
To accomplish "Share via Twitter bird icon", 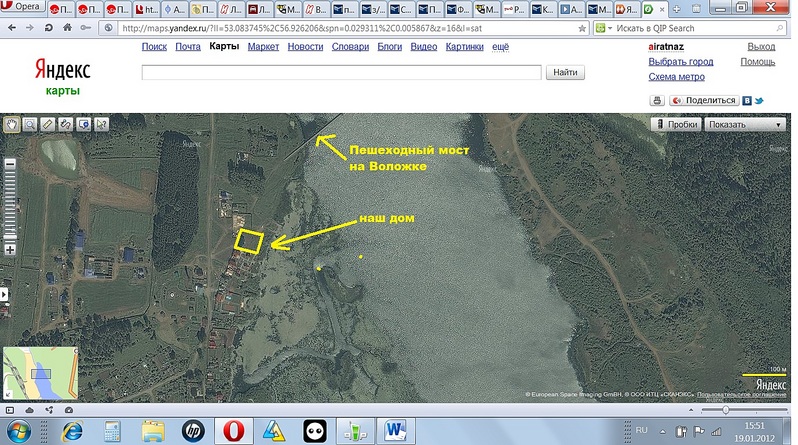I will tap(759, 101).
